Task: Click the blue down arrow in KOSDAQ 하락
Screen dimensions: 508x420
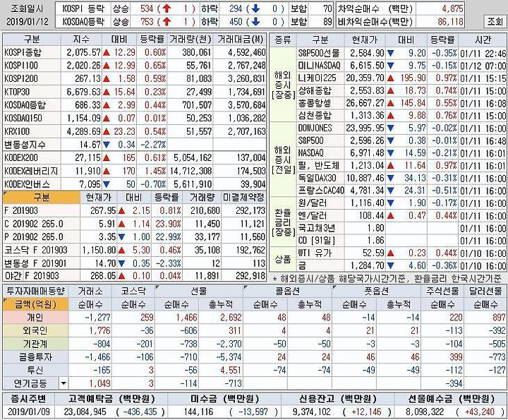Action: point(255,22)
